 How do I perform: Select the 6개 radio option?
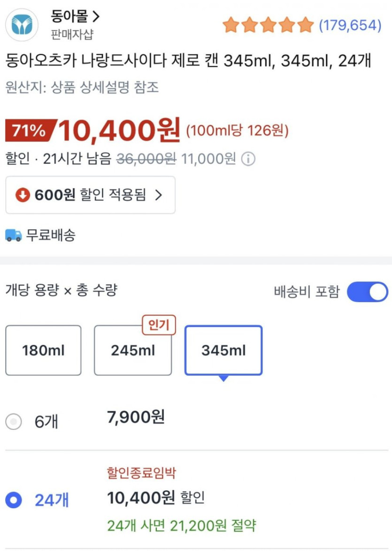click(14, 422)
